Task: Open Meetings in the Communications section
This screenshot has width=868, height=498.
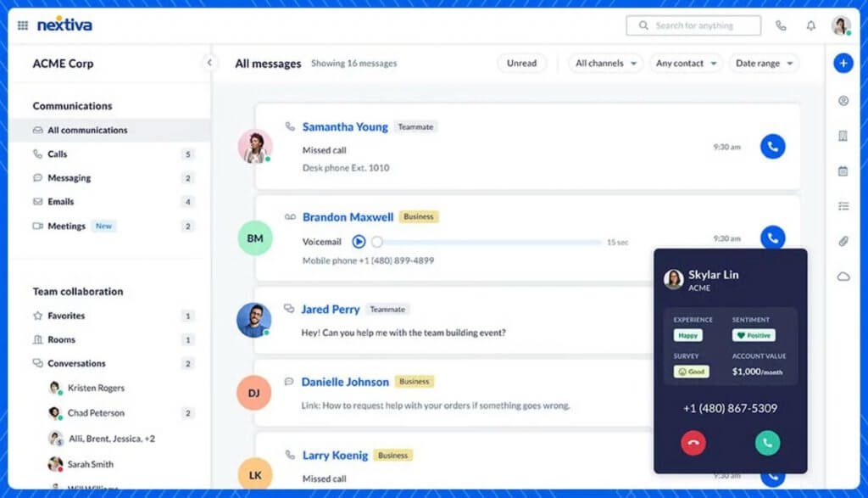Action: [65, 226]
